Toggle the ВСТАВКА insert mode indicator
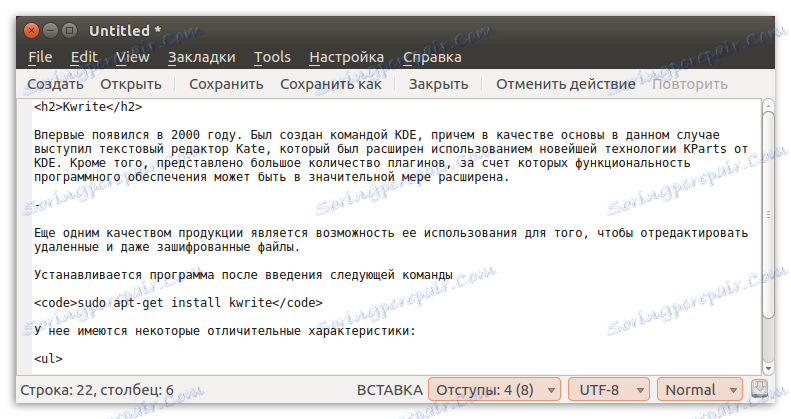This screenshot has height=419, width=791. 389,390
